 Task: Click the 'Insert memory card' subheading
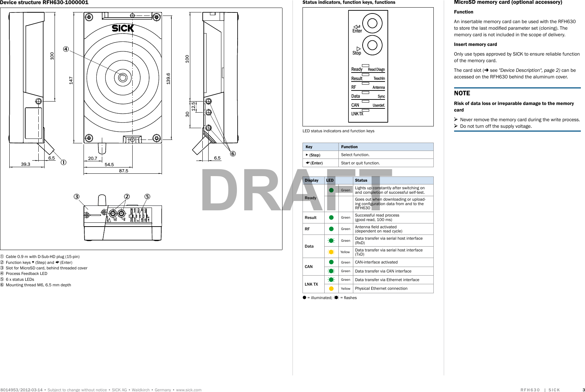pyautogui.click(x=475, y=44)
